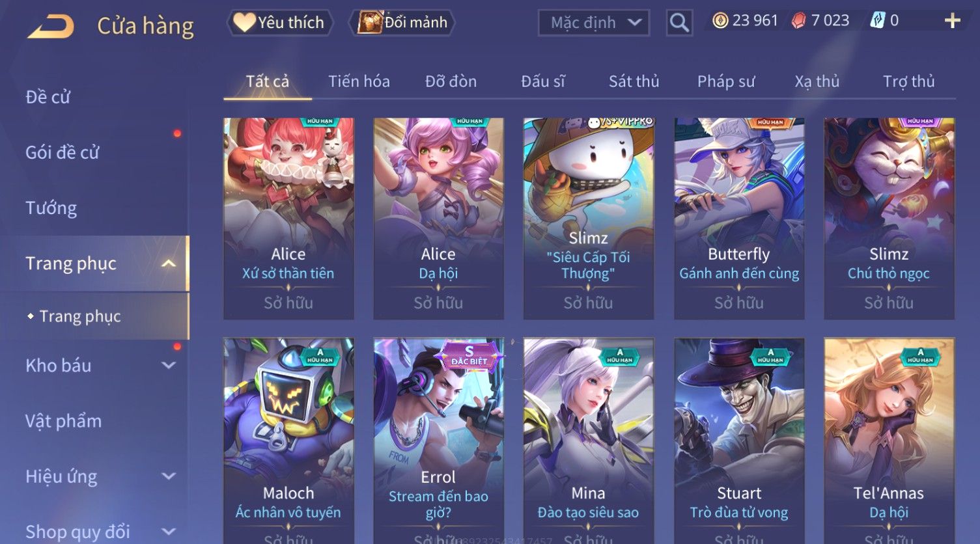Select the Errol Stream đến bao giờ skin

[438, 441]
